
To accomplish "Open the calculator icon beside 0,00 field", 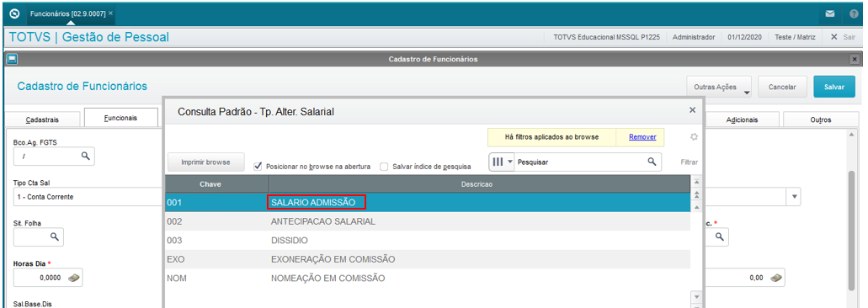I will click(x=776, y=278).
